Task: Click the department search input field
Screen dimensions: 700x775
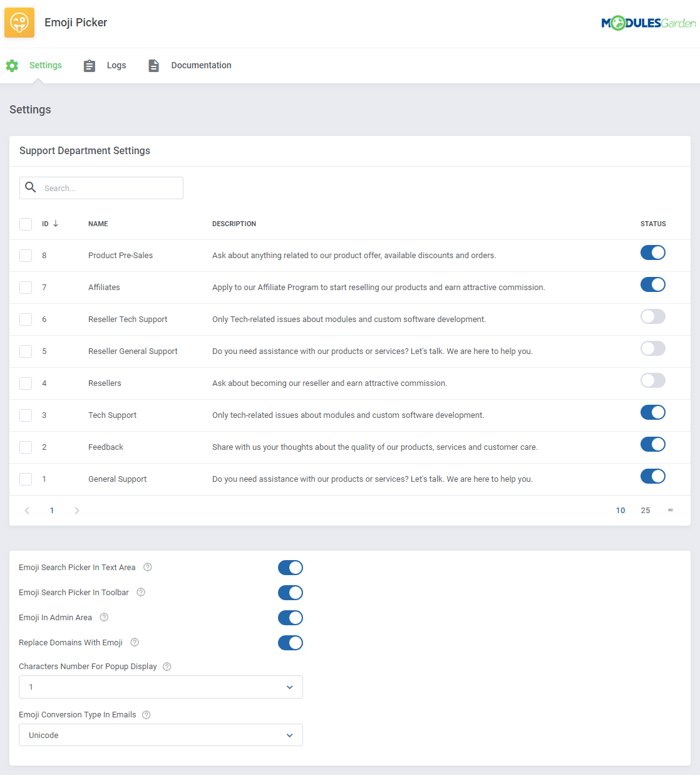Action: click(x=101, y=188)
